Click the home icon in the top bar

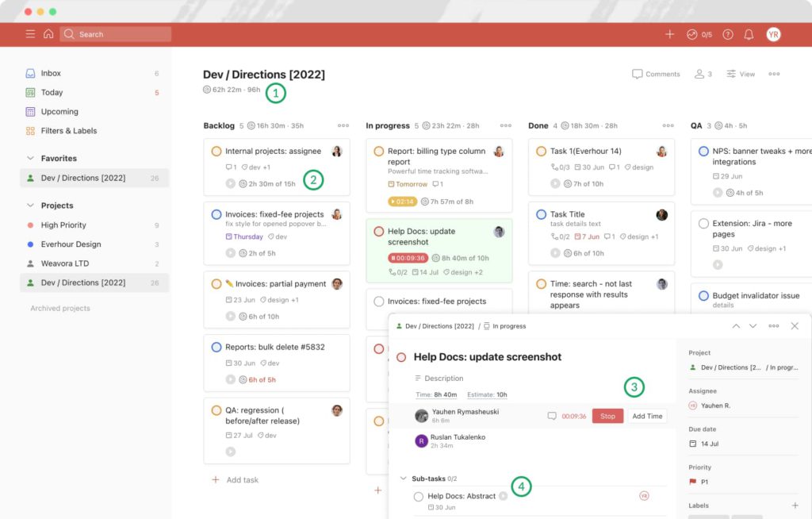pos(49,33)
